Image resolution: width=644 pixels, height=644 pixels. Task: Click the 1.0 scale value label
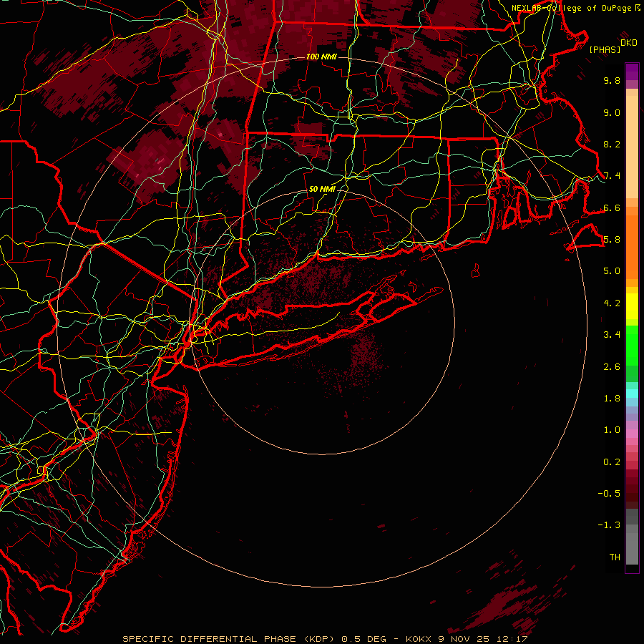pyautogui.click(x=612, y=430)
